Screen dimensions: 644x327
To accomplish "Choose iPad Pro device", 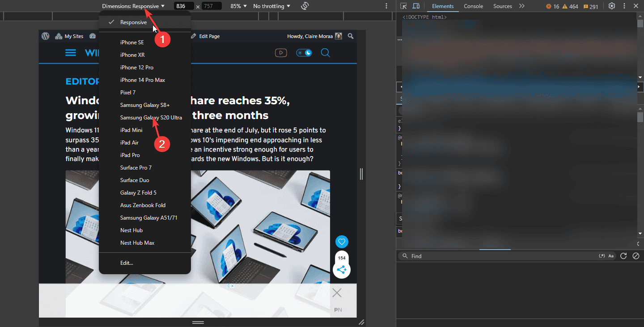I will click(145, 155).
